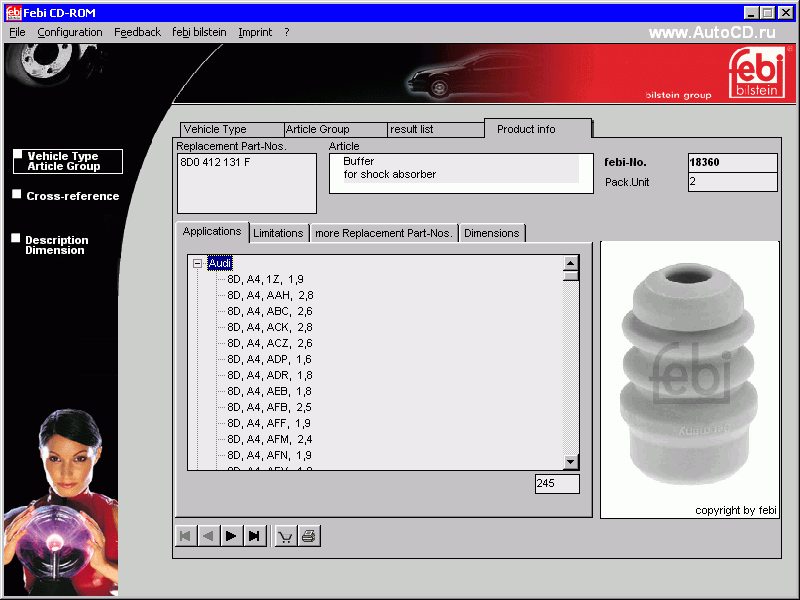Select row 8D, A4, AAH, 2,8
The width and height of the screenshot is (800, 600).
coord(270,295)
